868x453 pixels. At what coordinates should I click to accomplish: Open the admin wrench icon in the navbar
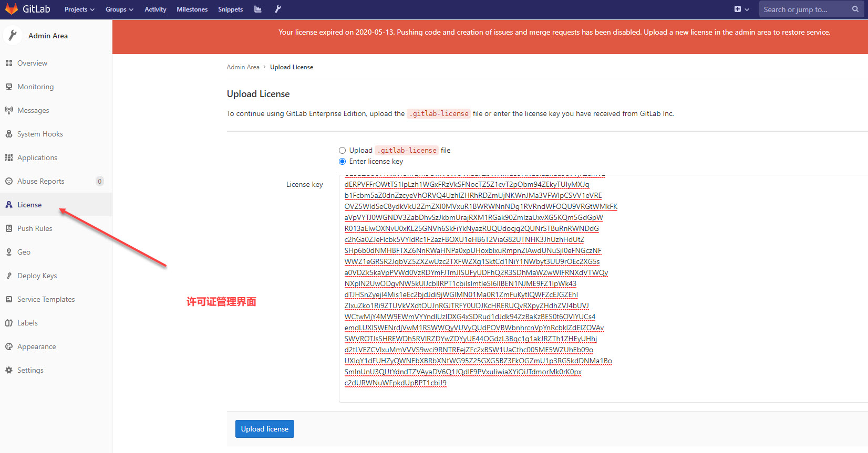[x=278, y=9]
